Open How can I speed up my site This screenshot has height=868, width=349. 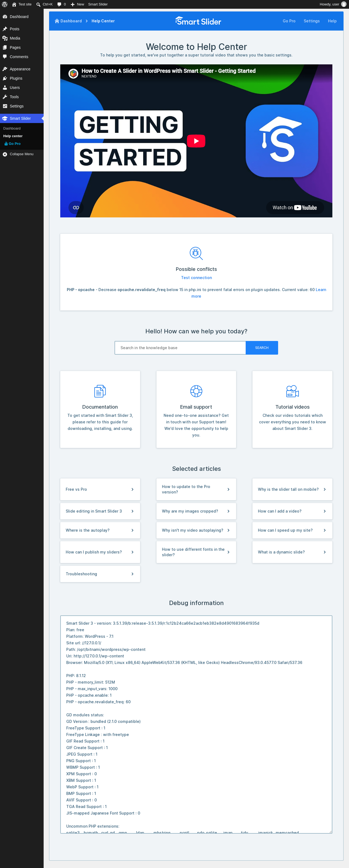tap(292, 530)
